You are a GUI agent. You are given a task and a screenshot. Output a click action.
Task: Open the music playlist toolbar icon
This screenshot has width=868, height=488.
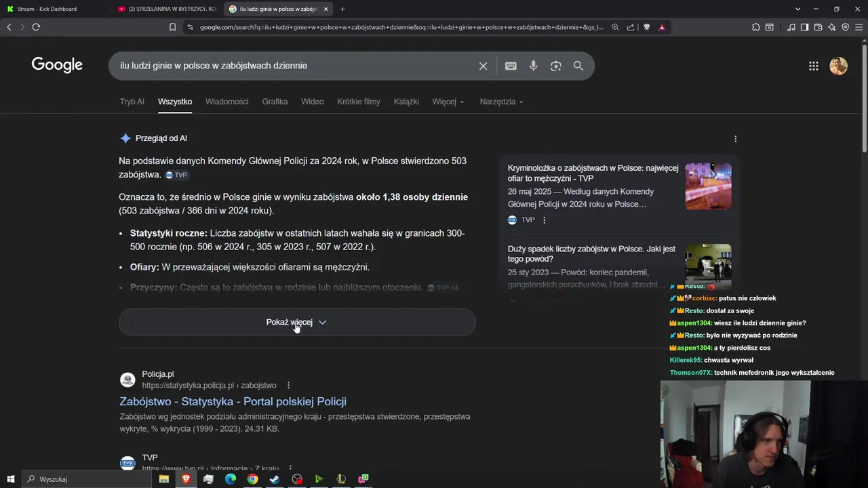[x=791, y=27]
